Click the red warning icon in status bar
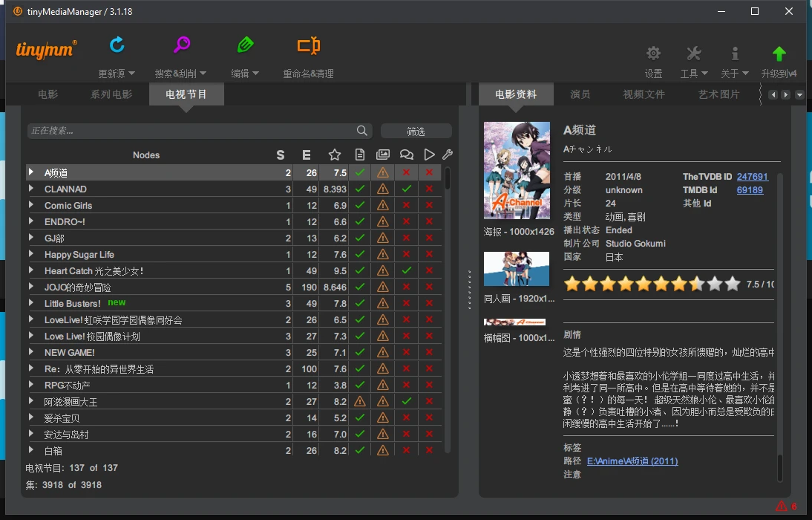 tap(781, 506)
